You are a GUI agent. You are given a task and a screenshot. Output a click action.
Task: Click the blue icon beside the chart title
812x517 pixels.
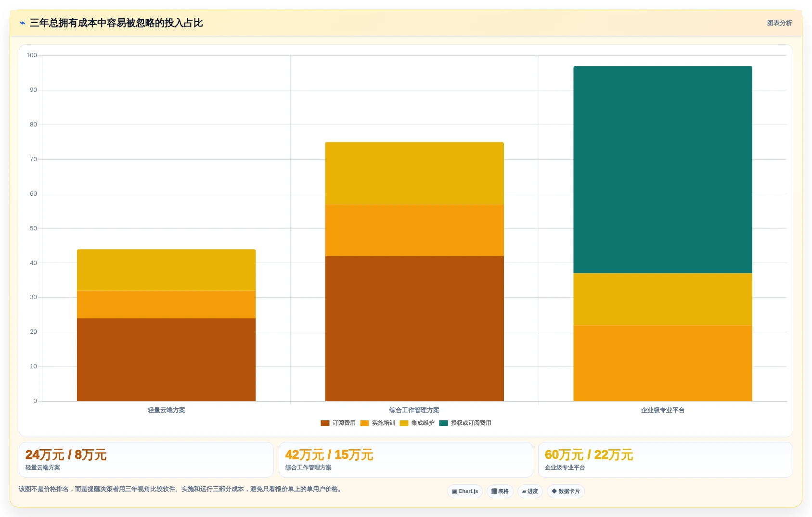[22, 23]
